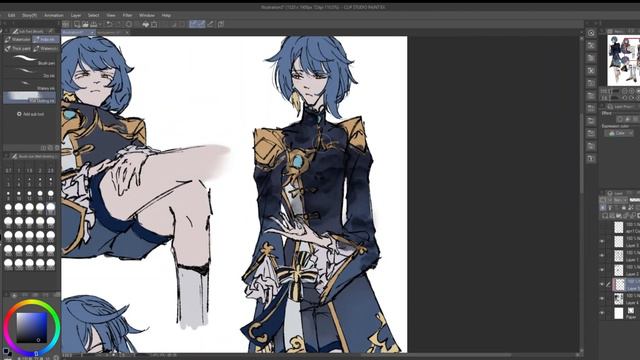Open the Window menu
The height and width of the screenshot is (360, 640).
(x=147, y=16)
